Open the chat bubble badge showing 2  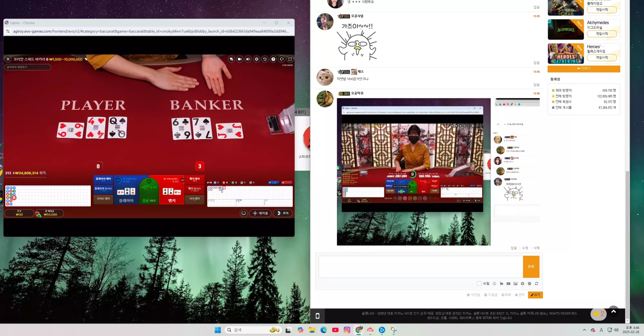(598, 314)
